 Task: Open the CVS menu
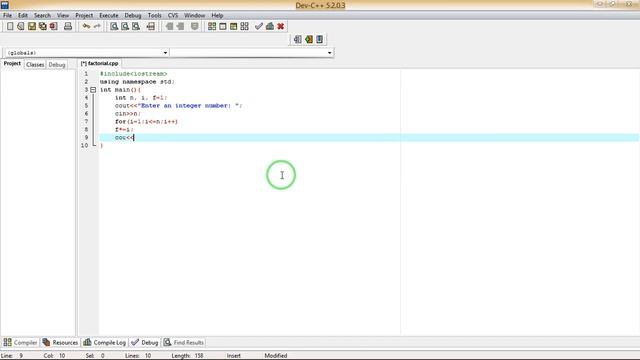(173, 16)
